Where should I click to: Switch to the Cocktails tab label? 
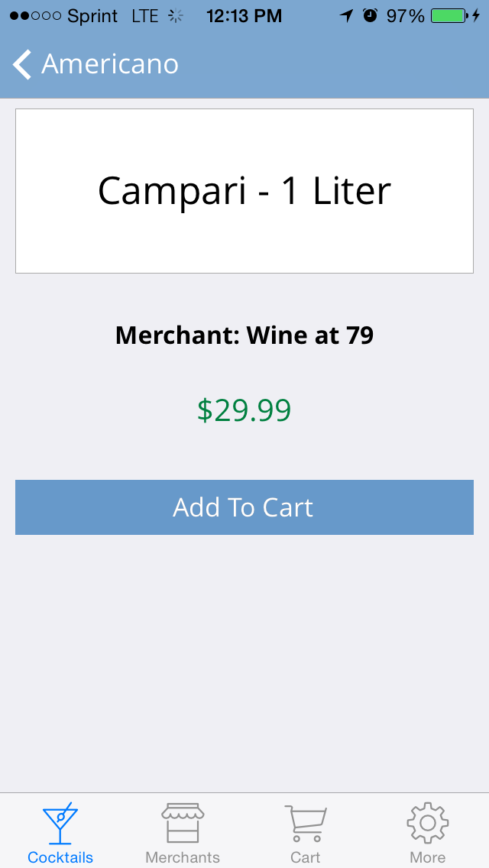(x=60, y=857)
